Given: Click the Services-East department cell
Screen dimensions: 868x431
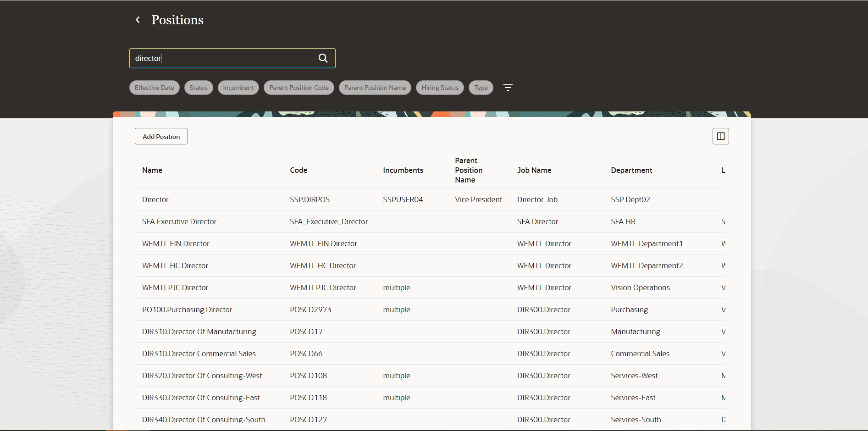Looking at the screenshot, I should pos(633,398).
